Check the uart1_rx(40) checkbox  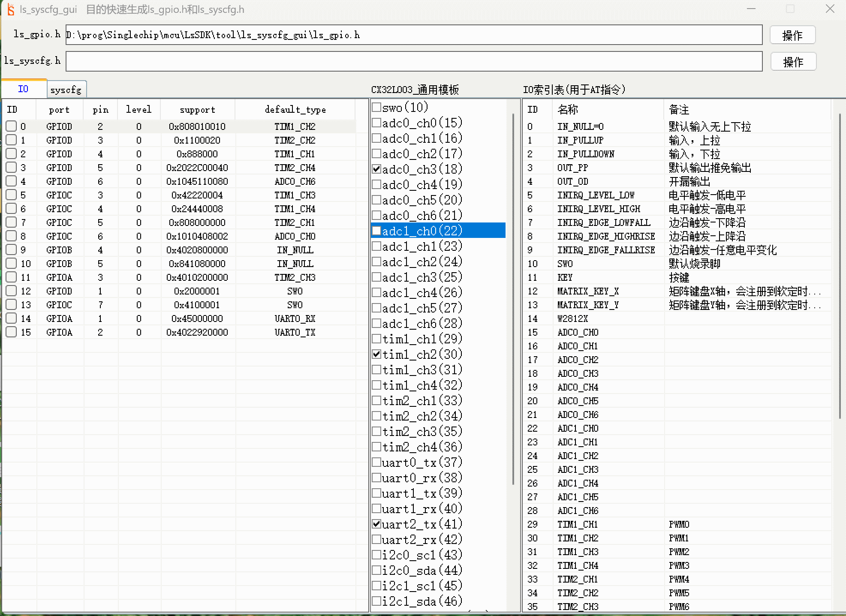[x=376, y=508]
